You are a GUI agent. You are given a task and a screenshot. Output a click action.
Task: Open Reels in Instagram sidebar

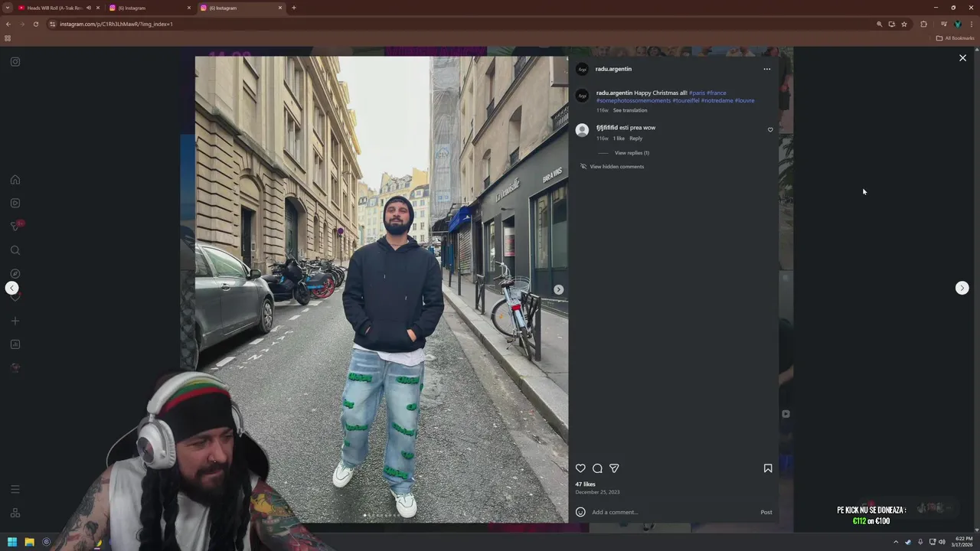(15, 203)
